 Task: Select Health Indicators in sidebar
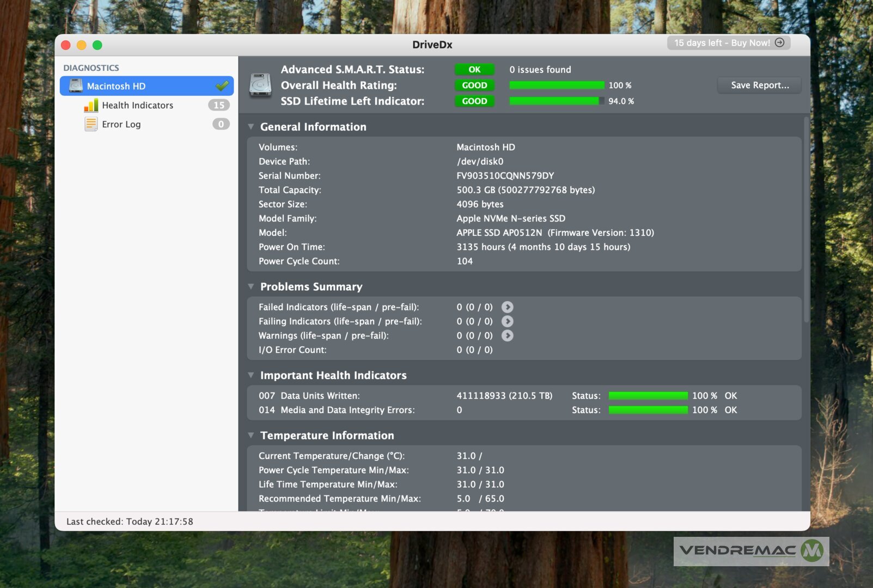[137, 105]
